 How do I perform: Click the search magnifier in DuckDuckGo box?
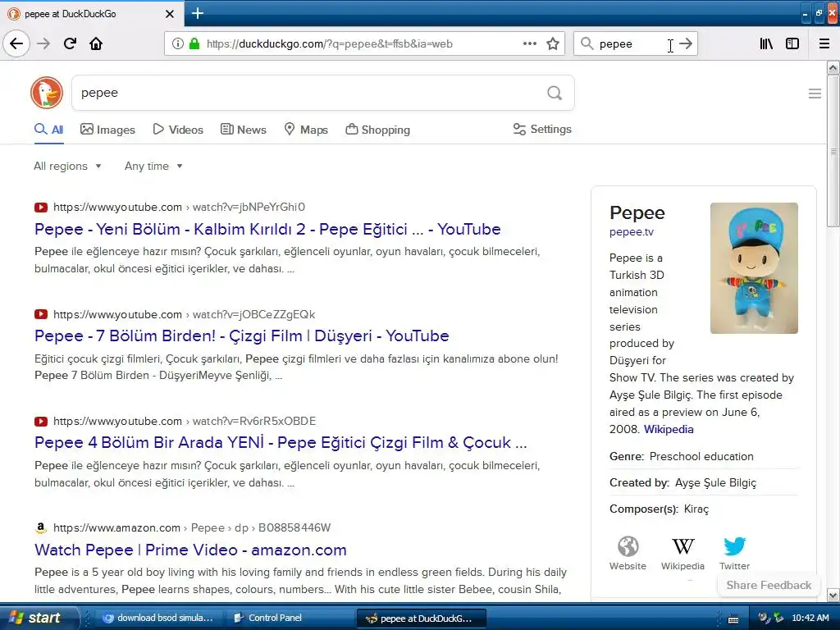pyautogui.click(x=555, y=93)
